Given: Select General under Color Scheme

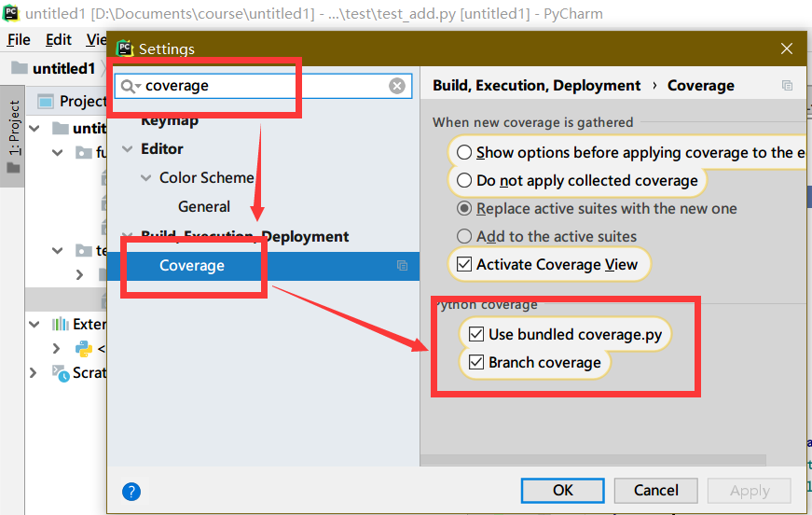Looking at the screenshot, I should [204, 207].
